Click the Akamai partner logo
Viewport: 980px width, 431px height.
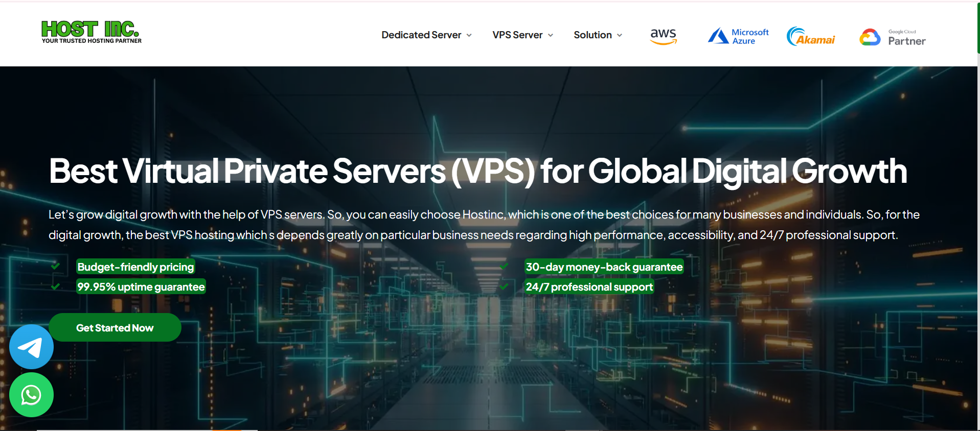point(811,36)
